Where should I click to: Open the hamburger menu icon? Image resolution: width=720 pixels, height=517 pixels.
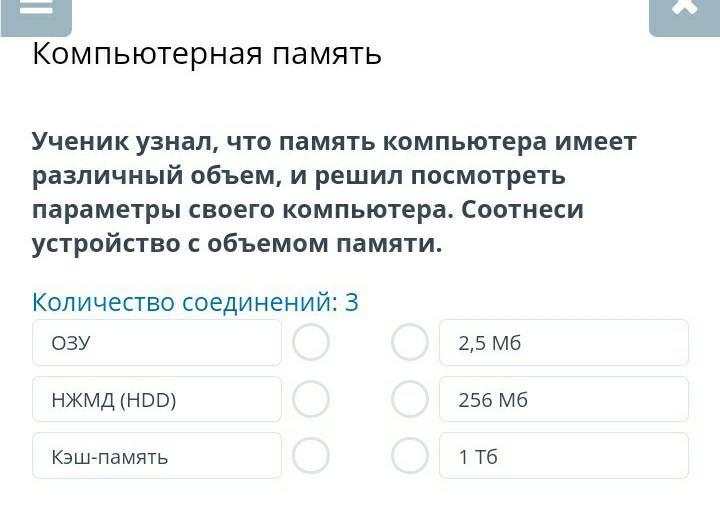[x=36, y=10]
